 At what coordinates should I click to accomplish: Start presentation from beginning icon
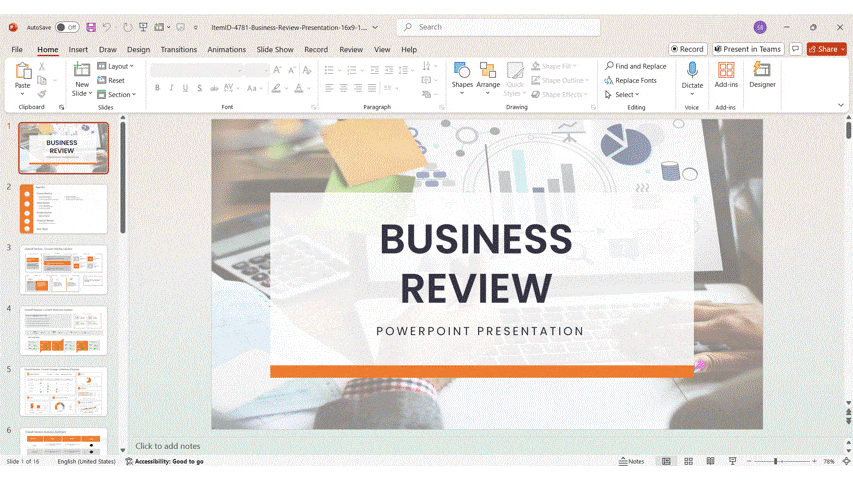click(x=143, y=27)
